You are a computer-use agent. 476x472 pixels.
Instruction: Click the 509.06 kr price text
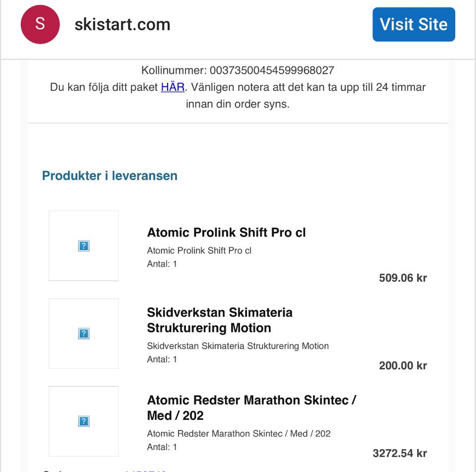click(403, 278)
